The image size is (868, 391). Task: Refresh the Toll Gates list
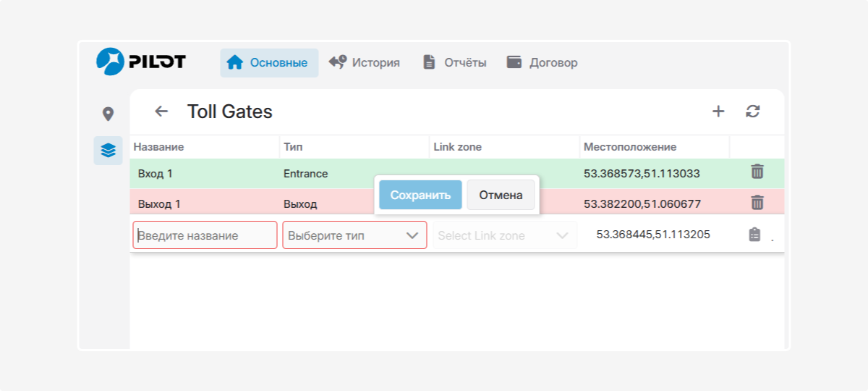click(753, 112)
